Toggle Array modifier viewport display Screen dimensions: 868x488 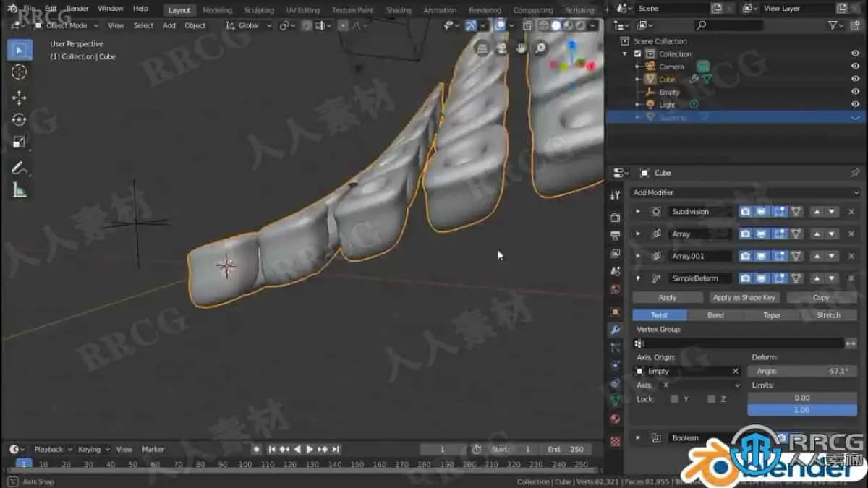click(x=762, y=234)
